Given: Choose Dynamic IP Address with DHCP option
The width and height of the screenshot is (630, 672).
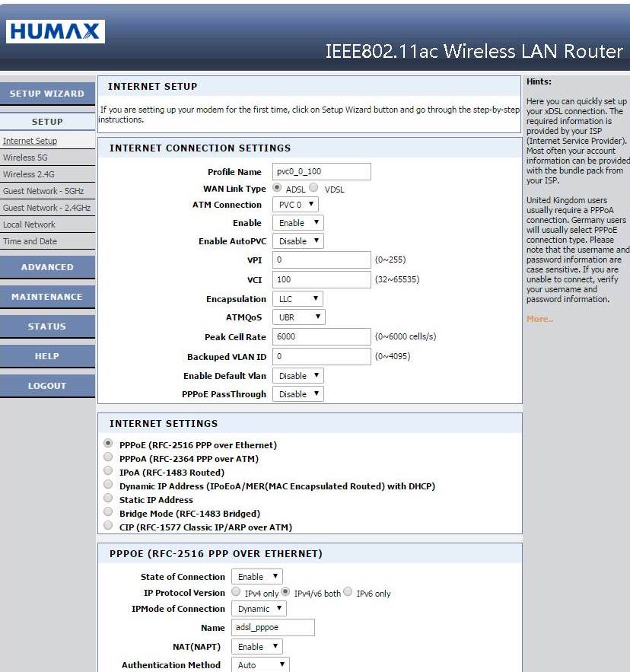Looking at the screenshot, I should coord(108,484).
